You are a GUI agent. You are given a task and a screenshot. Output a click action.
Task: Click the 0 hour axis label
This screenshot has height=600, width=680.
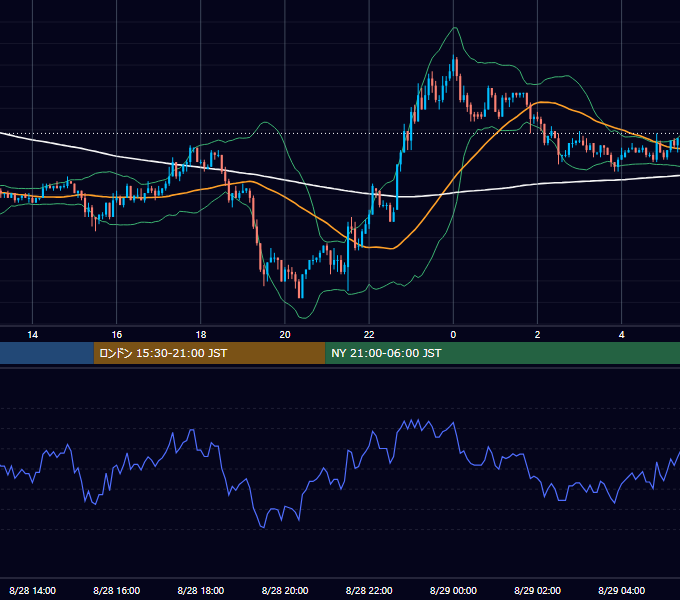[x=453, y=335]
